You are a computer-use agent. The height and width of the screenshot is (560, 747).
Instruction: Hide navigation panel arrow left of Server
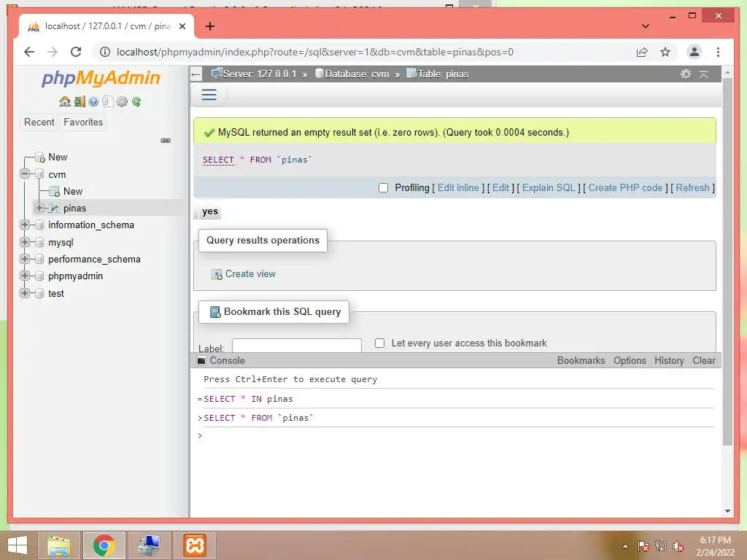(x=196, y=74)
